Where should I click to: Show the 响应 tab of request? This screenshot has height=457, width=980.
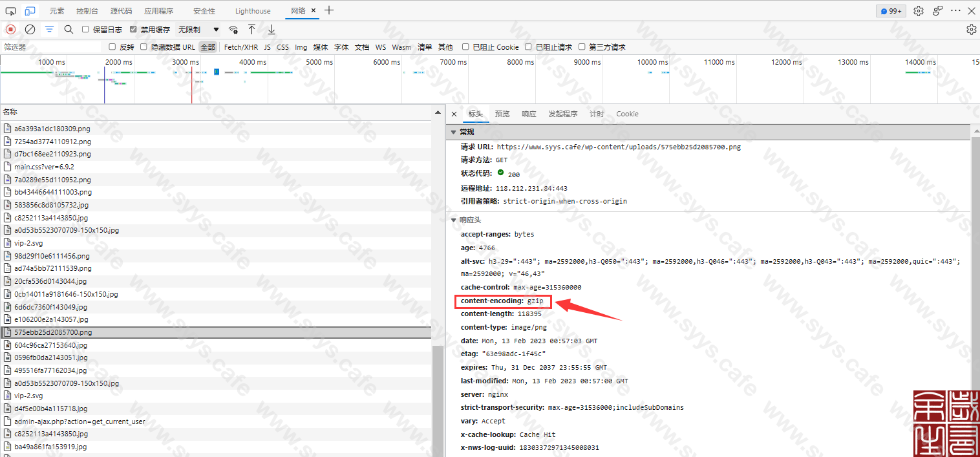[529, 114]
